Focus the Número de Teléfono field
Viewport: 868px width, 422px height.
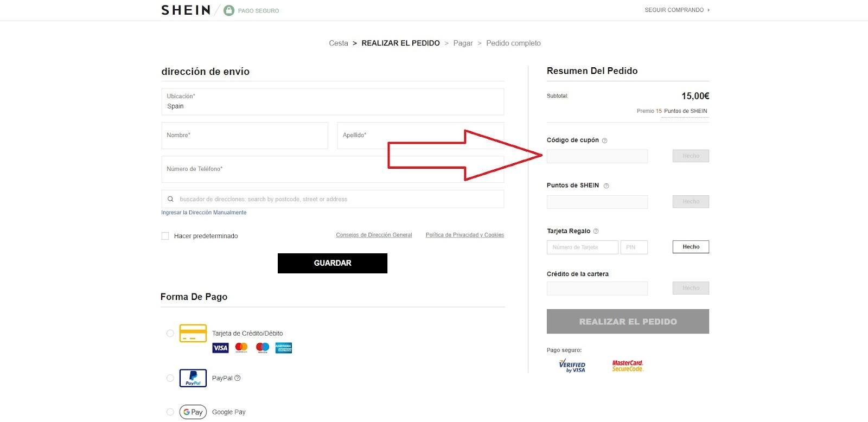333,169
